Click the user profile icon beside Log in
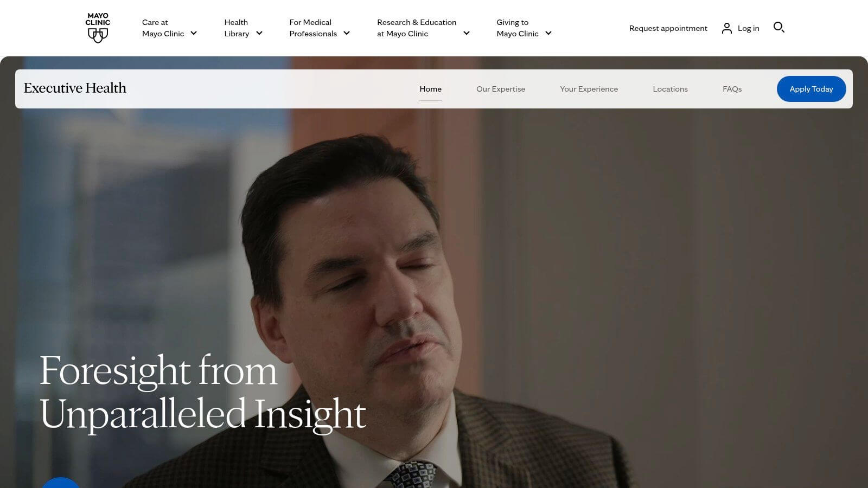Image resolution: width=868 pixels, height=488 pixels. pyautogui.click(x=727, y=28)
